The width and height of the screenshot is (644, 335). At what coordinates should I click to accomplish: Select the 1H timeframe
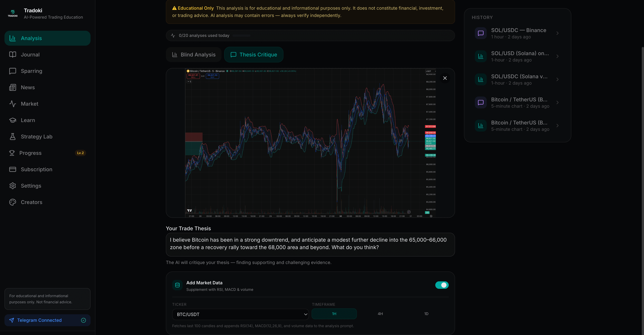coord(334,314)
